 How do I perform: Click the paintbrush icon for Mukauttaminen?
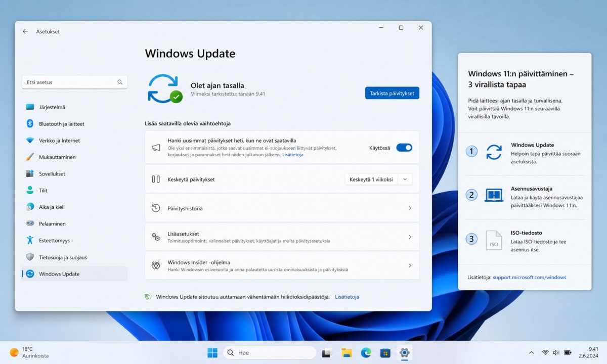pos(30,157)
